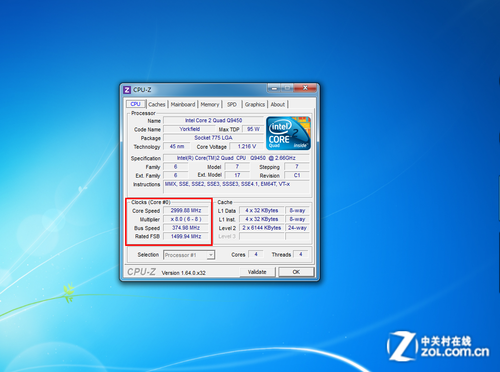Click the Level 2 '24-way' associativity value
Viewport: 500px width, 372px height.
[297, 228]
